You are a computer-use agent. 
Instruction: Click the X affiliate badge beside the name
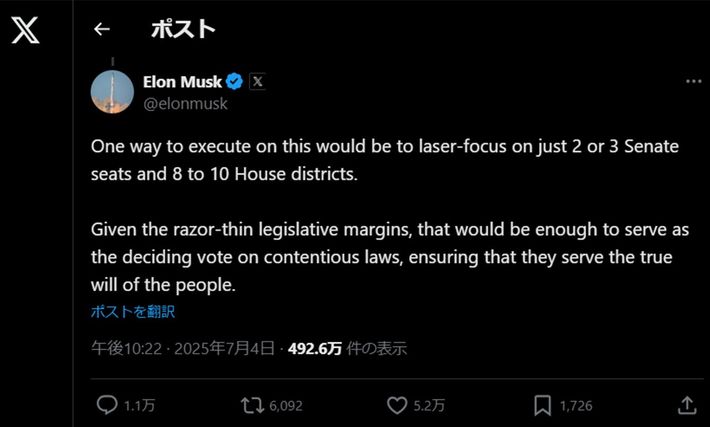coord(257,82)
